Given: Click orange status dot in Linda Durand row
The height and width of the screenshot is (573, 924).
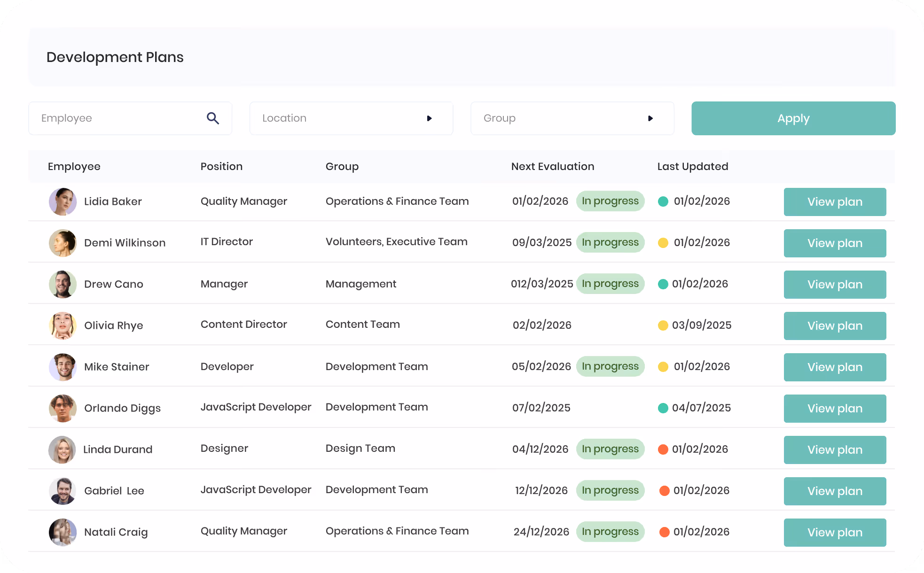Looking at the screenshot, I should click(x=663, y=449).
